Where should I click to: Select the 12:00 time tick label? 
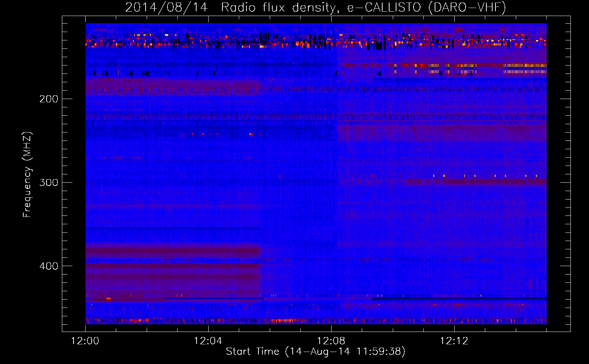[x=85, y=341]
